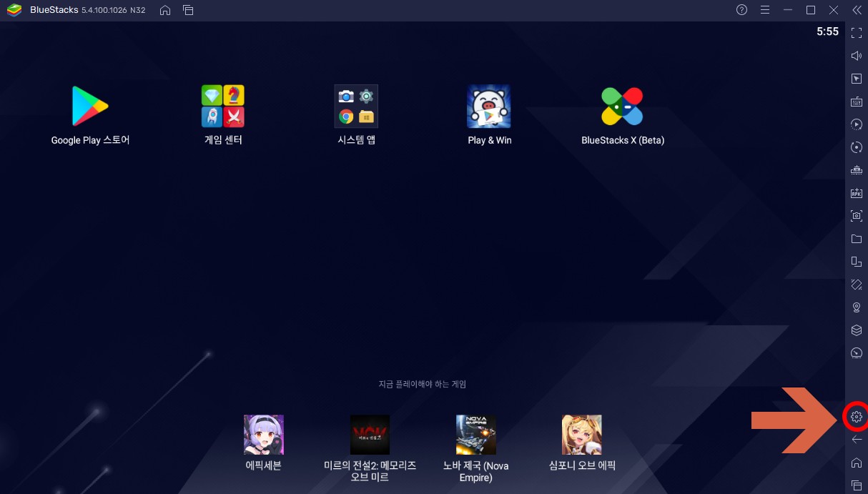Open Google Play 스토어 app

click(90, 107)
